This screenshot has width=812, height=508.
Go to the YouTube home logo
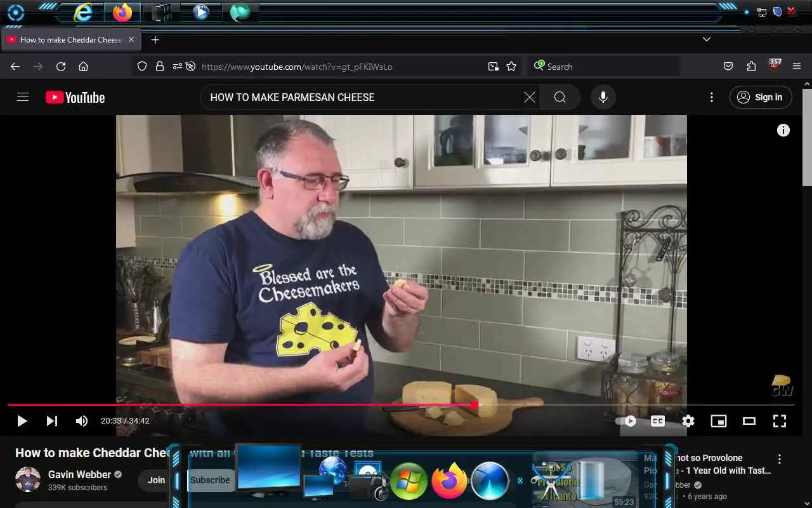pos(75,97)
